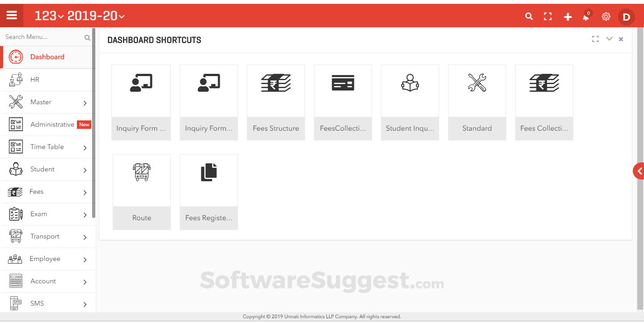The height and width of the screenshot is (324, 644).
Task: Collapse the Dashboard Shortcuts panel chevron
Action: click(x=609, y=39)
